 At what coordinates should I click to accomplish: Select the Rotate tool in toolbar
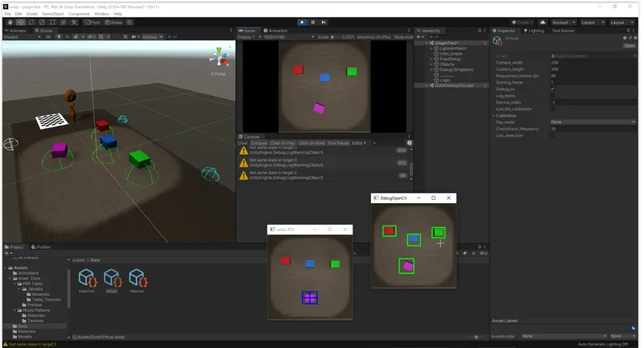pyautogui.click(x=31, y=23)
